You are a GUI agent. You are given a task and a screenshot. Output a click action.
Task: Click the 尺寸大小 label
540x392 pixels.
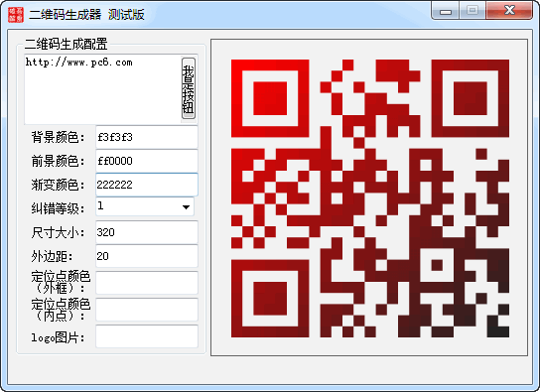[x=58, y=232]
